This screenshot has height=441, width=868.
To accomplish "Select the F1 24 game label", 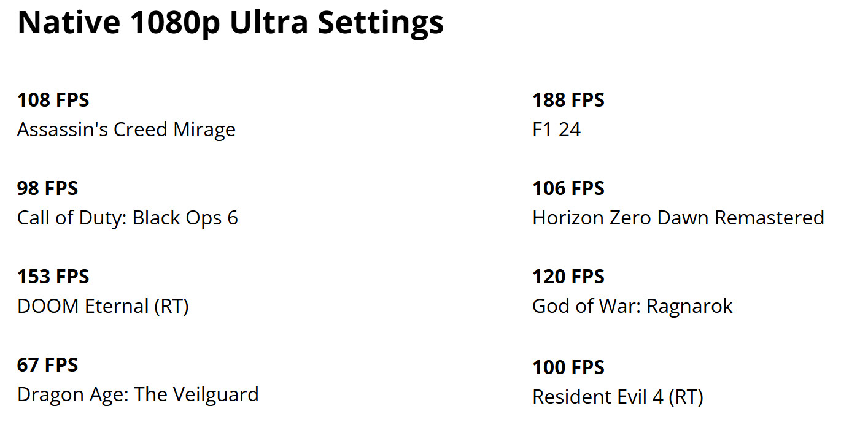I will coord(557,129).
